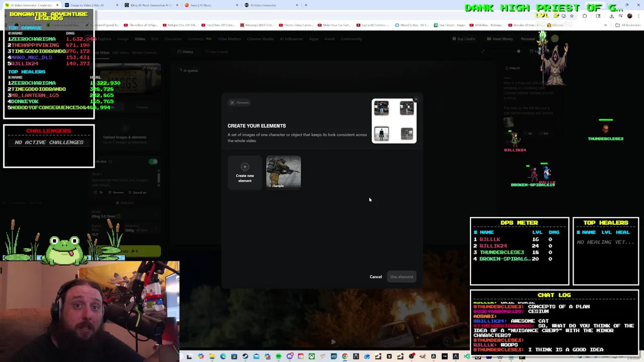This screenshot has height=362, width=644.
Task: Click the Cancel button in the dialog
Action: (x=376, y=277)
